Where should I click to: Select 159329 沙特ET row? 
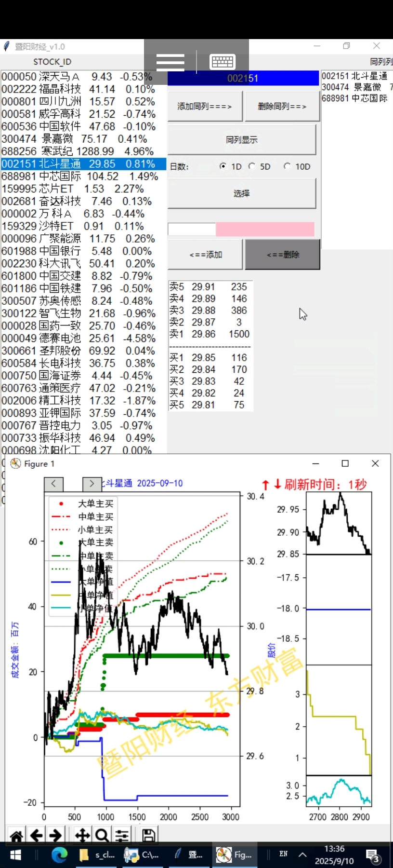83,226
